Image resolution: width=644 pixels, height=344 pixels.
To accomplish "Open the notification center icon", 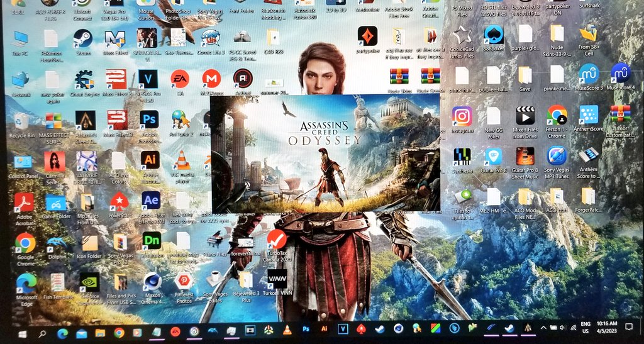I will point(629,327).
